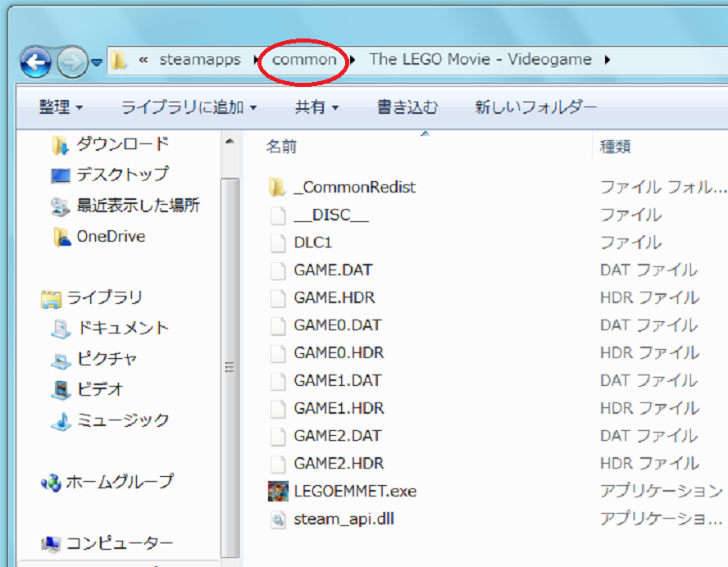Navigate to common folder in breadcrumb
This screenshot has height=567, width=728.
(304, 59)
